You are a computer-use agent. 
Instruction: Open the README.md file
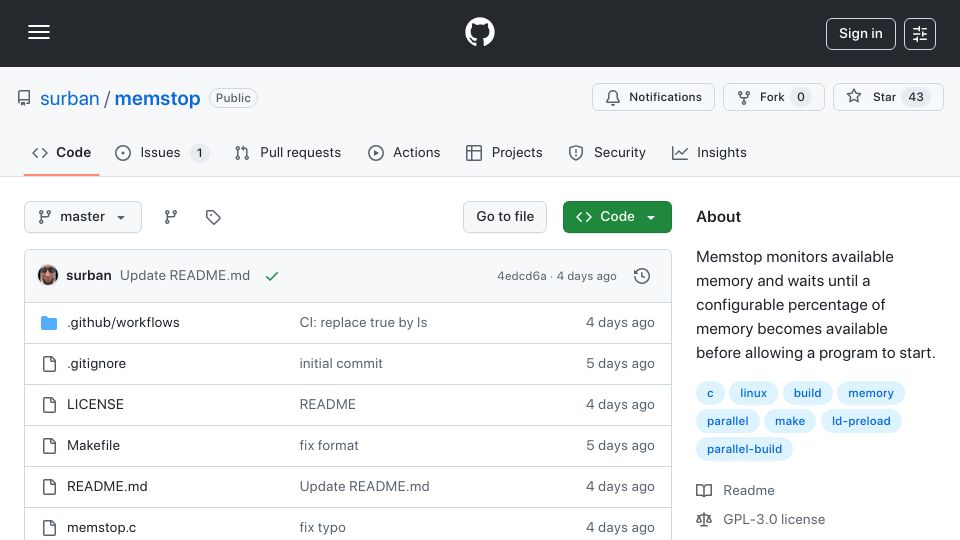[107, 487]
